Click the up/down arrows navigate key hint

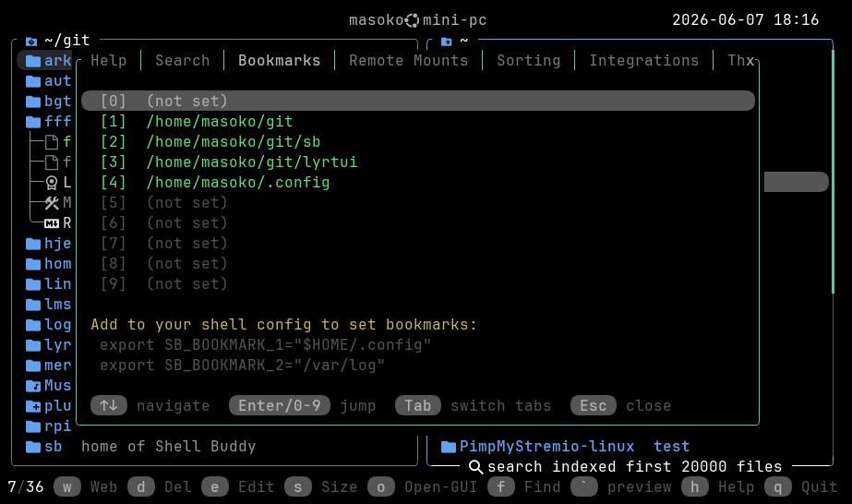(x=109, y=406)
